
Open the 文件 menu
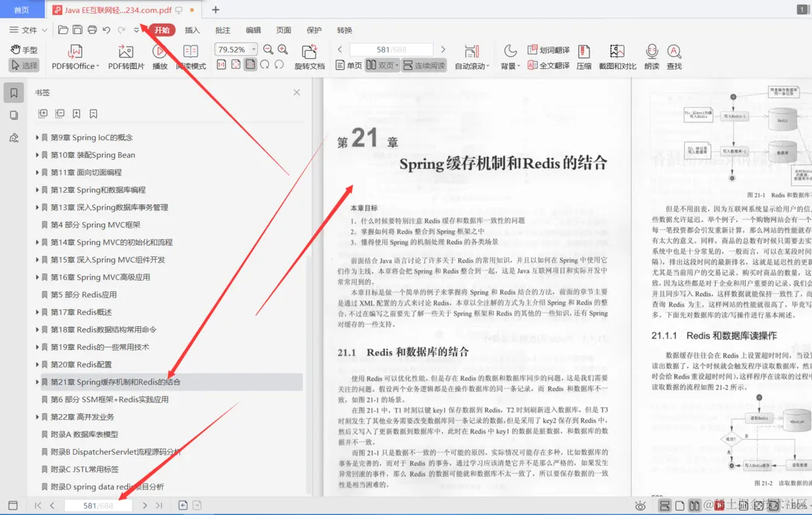tap(28, 30)
